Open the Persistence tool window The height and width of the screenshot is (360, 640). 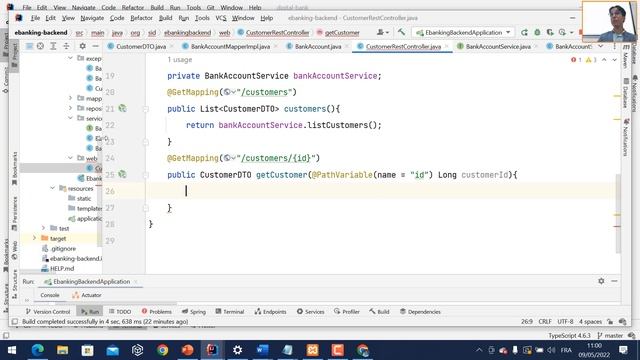pos(15,213)
